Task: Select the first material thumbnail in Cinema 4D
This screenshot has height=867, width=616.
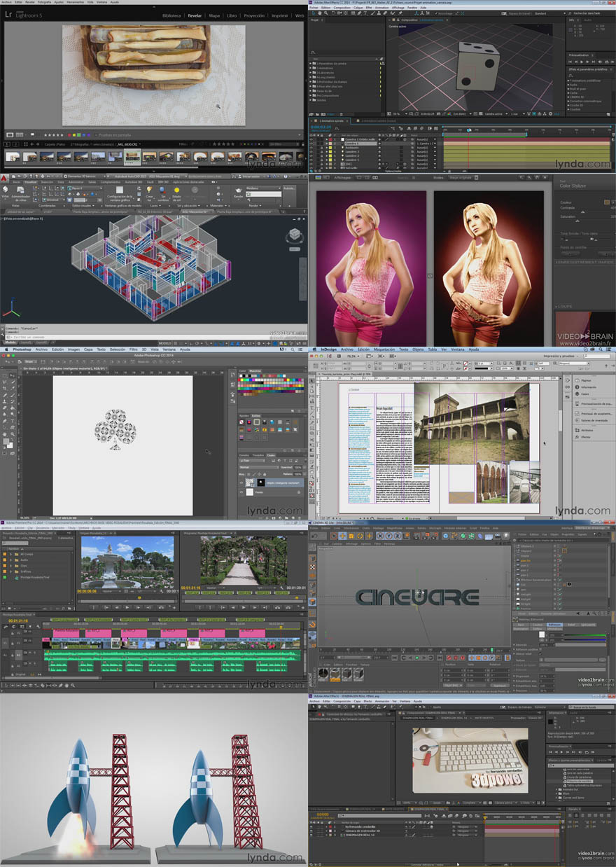Action: (x=325, y=673)
